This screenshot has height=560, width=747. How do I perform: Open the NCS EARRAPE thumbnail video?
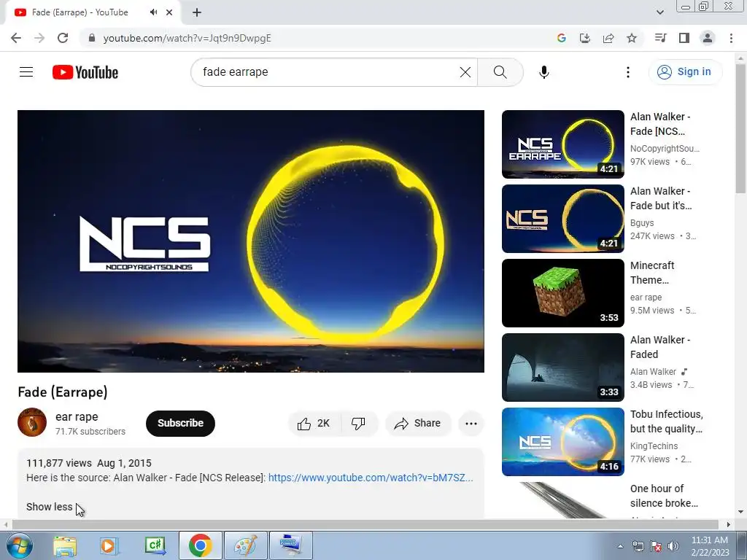(562, 144)
